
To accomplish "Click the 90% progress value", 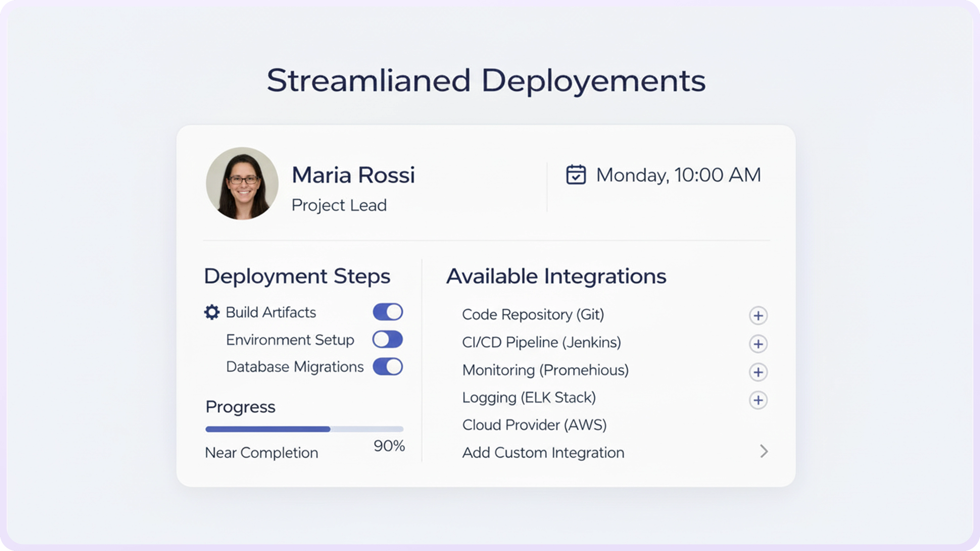I will [389, 446].
